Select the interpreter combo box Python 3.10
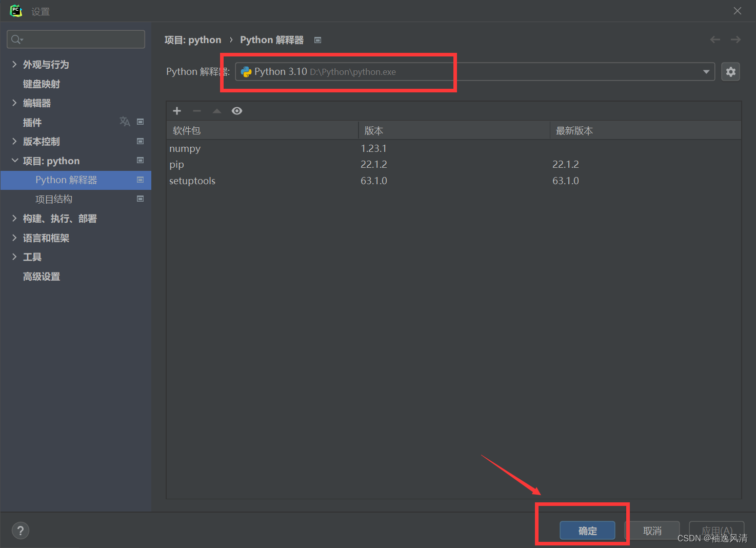 [475, 72]
